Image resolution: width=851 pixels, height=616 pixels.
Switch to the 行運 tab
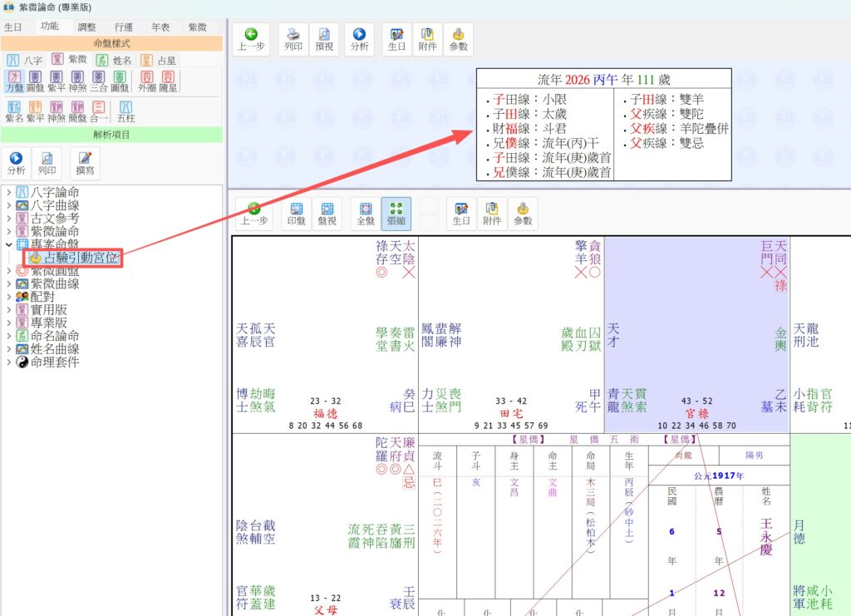coord(124,27)
